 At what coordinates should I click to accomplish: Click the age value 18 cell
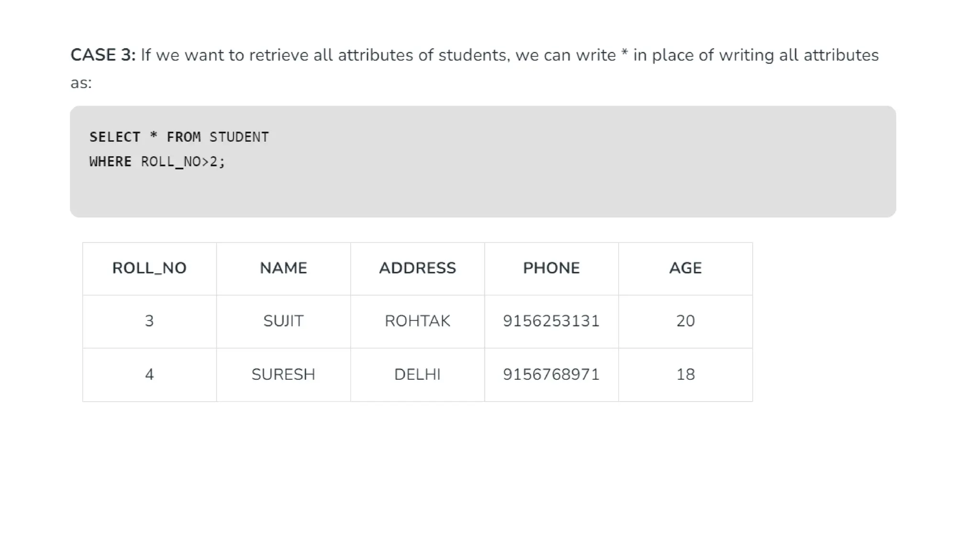click(x=685, y=375)
